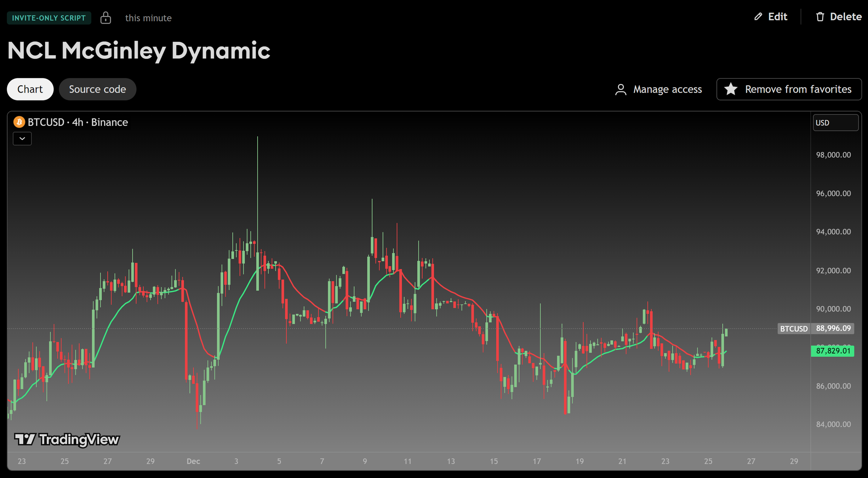
Task: Click the TradingView logo watermark
Action: [x=67, y=439]
